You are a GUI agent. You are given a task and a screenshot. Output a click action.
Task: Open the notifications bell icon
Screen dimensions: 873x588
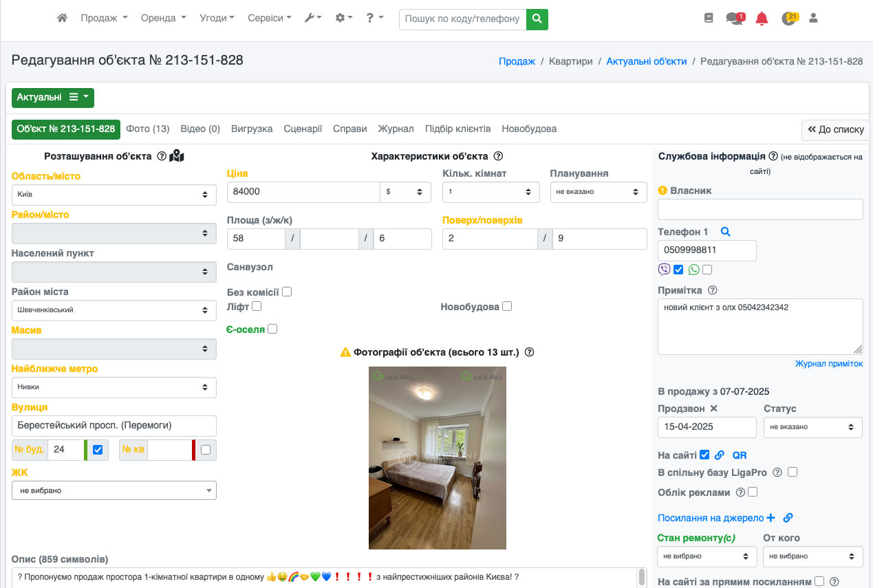[762, 19]
